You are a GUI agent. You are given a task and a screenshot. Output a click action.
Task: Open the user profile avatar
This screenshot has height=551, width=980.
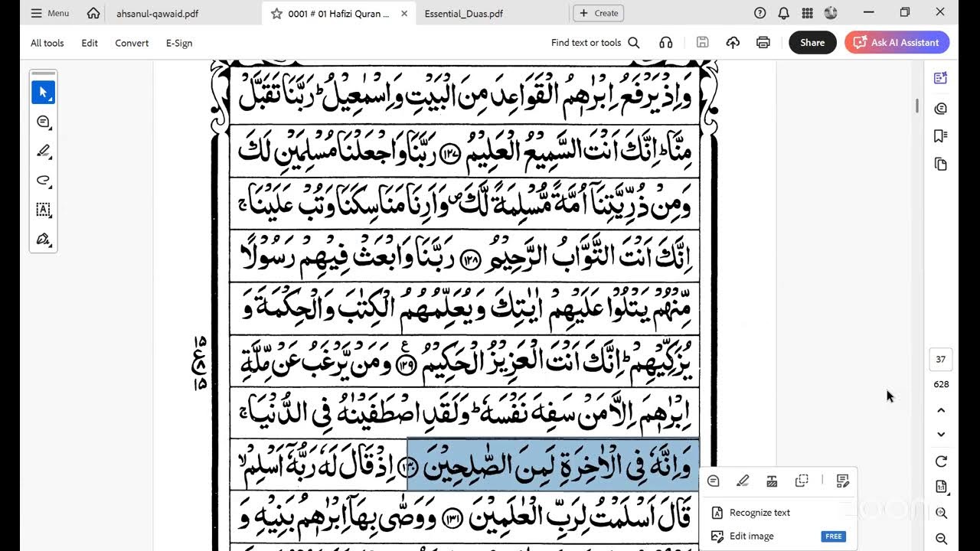pyautogui.click(x=831, y=13)
